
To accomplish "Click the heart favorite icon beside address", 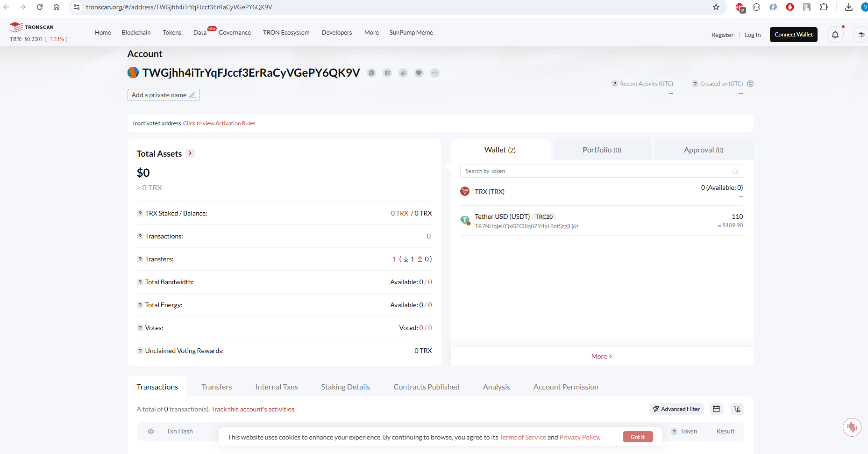I will [x=419, y=73].
